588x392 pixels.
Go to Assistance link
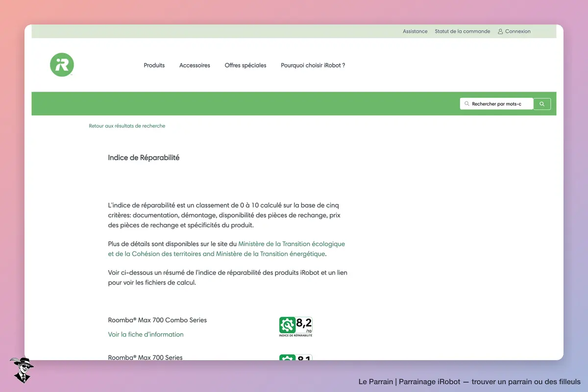(x=415, y=31)
